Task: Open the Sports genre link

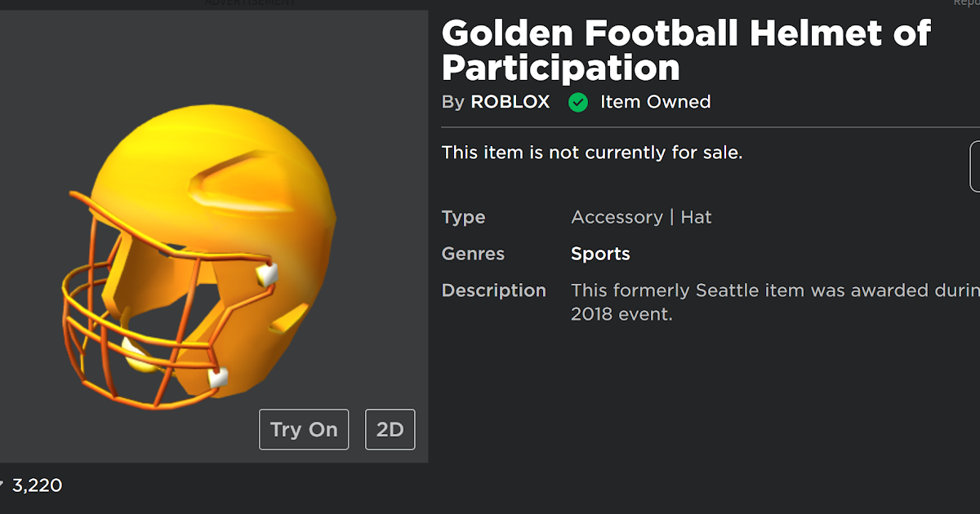Action: 600,254
